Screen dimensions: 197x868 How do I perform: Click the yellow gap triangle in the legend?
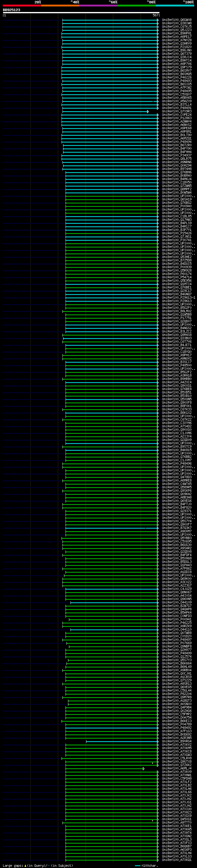pyautogui.click(x=25, y=866)
